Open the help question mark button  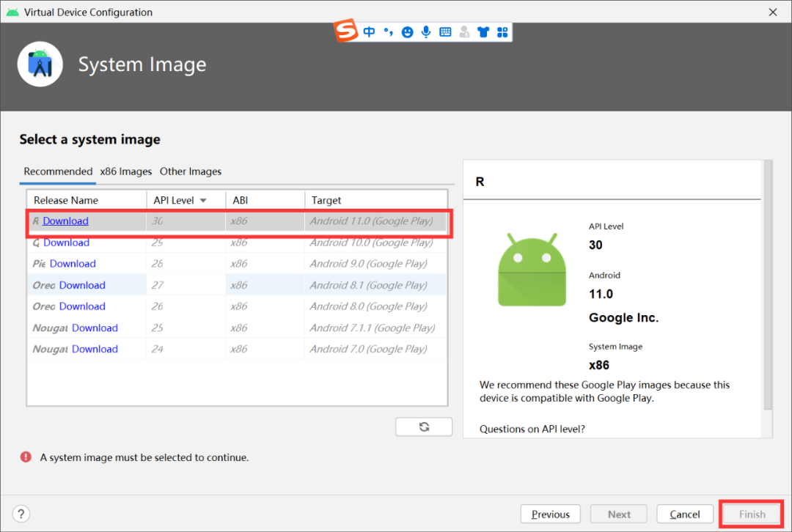coord(21,514)
